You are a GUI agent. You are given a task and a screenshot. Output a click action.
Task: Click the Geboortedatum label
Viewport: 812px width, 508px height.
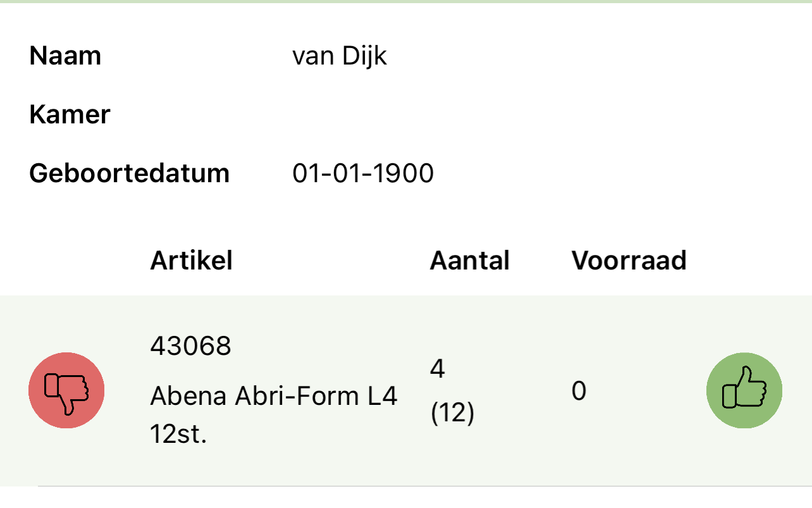(129, 173)
